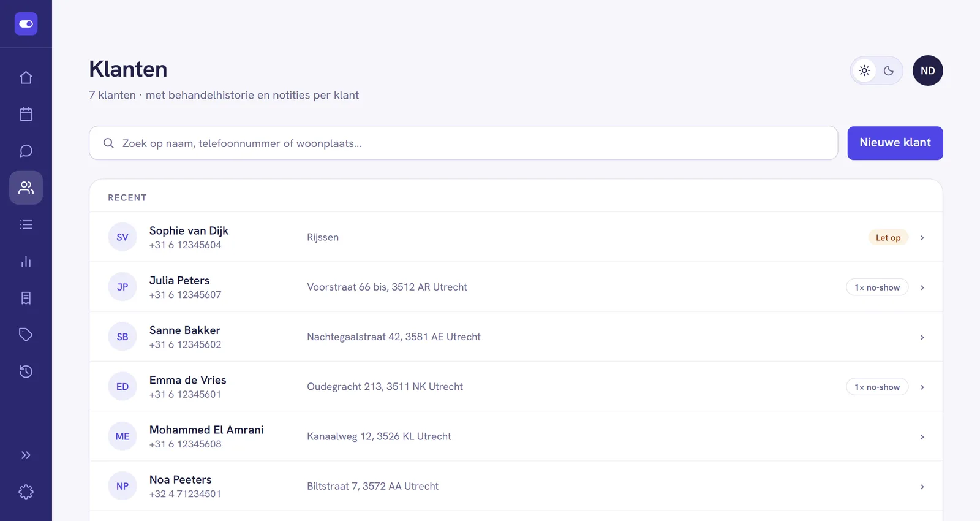The height and width of the screenshot is (521, 980).
Task: Expand the sidebar with double chevron
Action: point(26,455)
